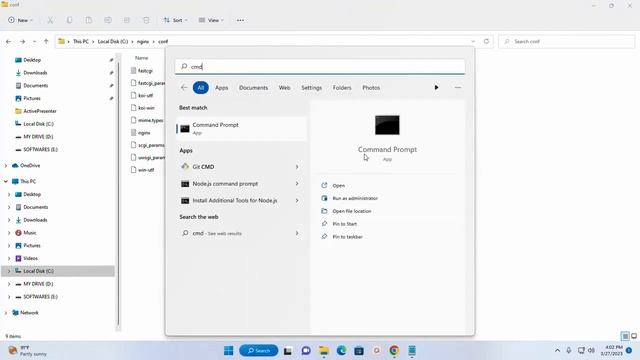640x360 pixels.
Task: Expand the cmd web results chevron
Action: coord(297,233)
